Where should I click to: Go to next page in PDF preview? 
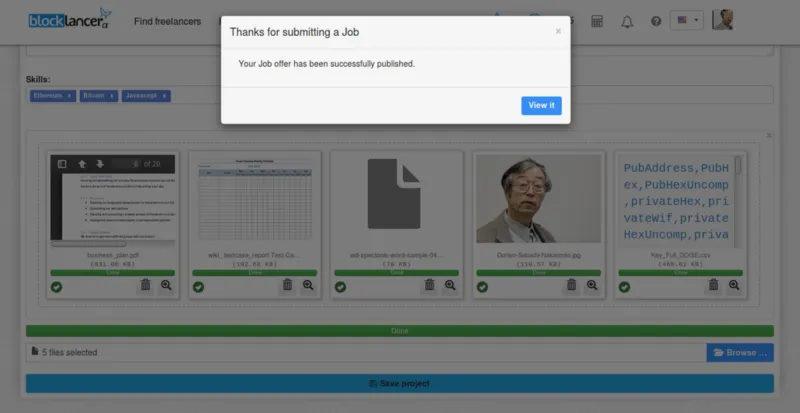coord(100,164)
